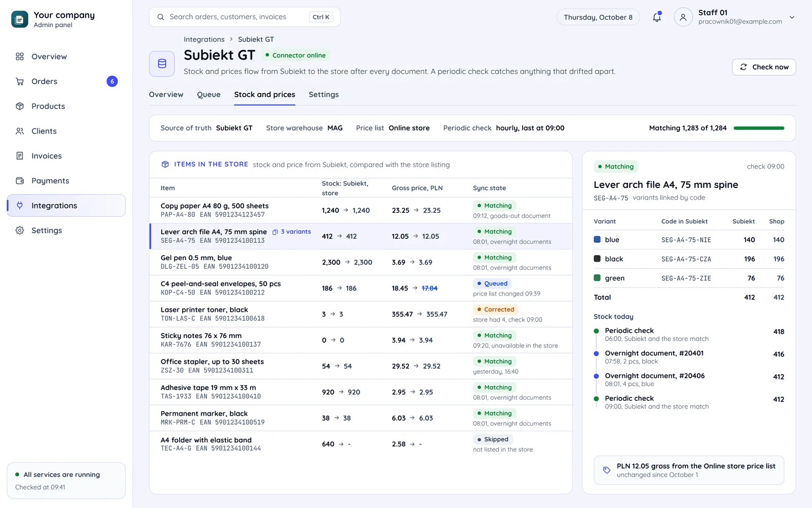Click the price tag icon in detail panel
Screen dimensions: 812x508
[606, 470]
